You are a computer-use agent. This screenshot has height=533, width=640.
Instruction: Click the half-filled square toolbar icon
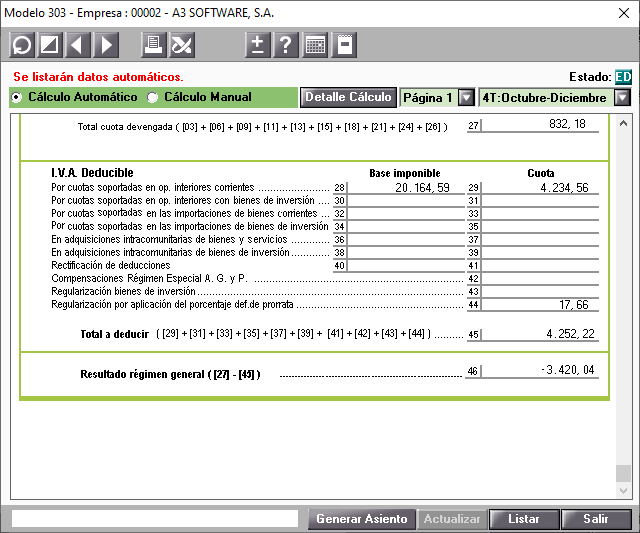pyautogui.click(x=50, y=44)
